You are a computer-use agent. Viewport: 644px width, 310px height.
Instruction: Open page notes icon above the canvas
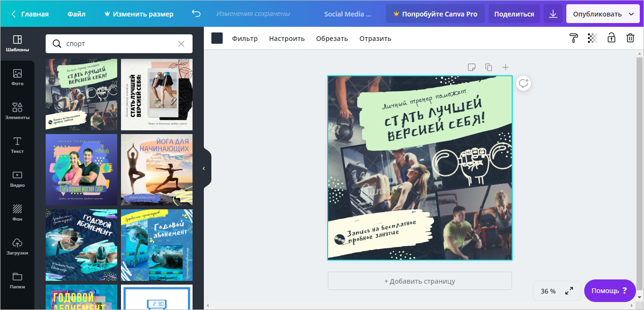click(x=472, y=67)
